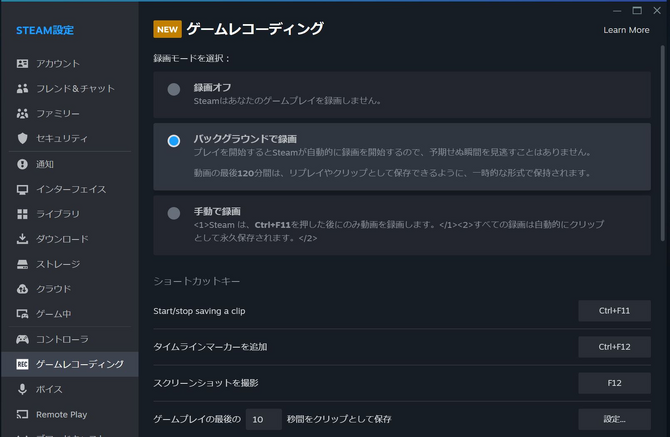The width and height of the screenshot is (670, 437).
Task: Open the インターフェイス settings tab
Action: [x=70, y=189]
